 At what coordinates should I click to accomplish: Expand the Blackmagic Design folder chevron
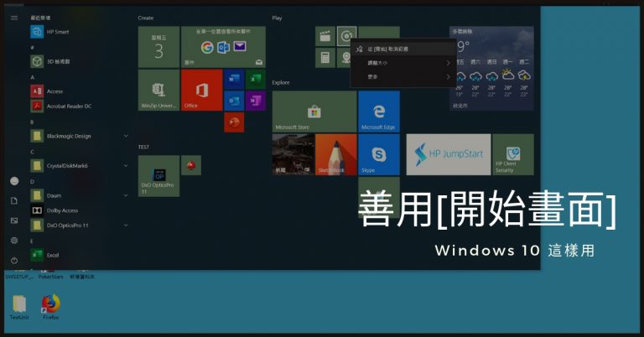click(x=126, y=136)
